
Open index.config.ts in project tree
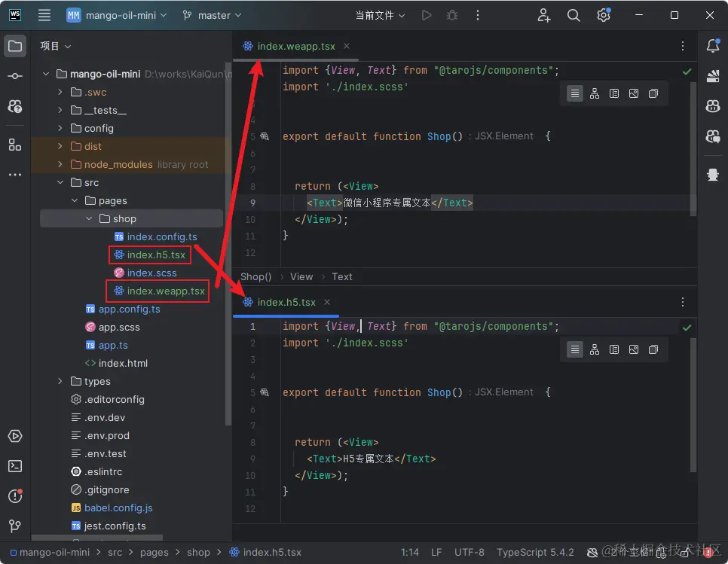tap(161, 236)
